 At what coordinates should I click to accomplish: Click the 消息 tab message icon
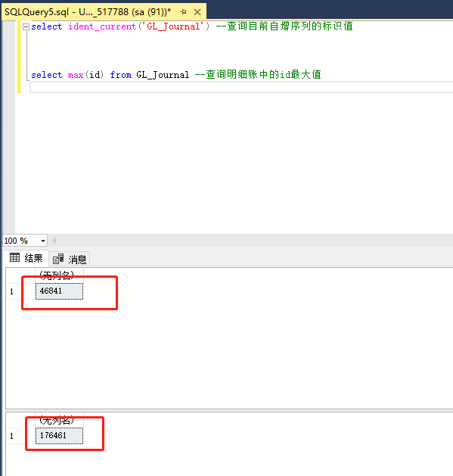[58, 259]
